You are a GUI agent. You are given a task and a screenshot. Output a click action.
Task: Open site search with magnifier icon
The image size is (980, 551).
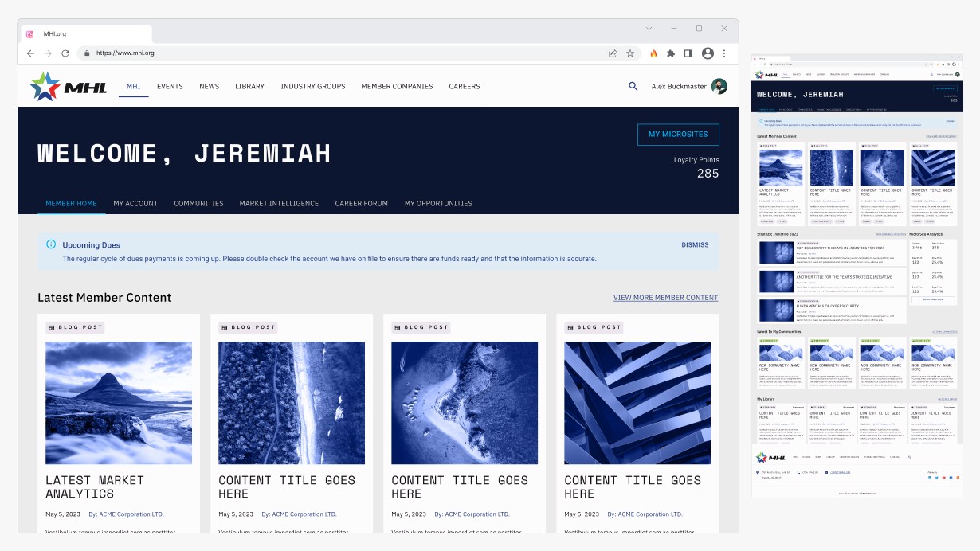point(633,86)
